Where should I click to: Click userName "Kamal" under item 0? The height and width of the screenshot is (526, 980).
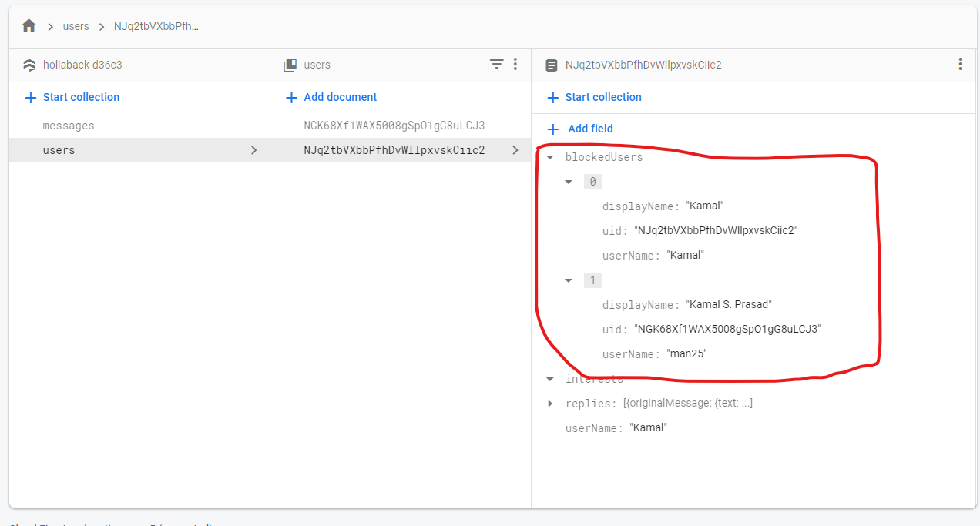pos(686,255)
